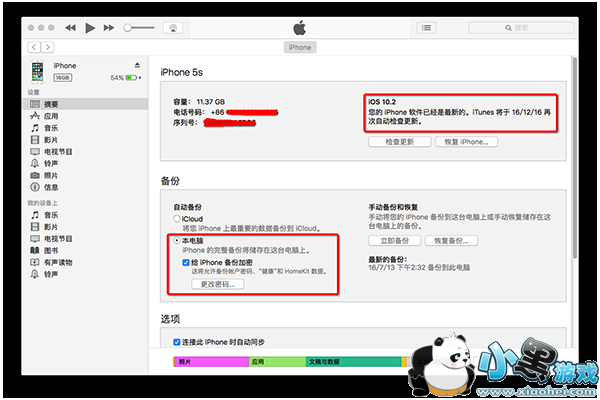Image resolution: width=600 pixels, height=400 pixels.
Task: Select the 本电脑 backup radio button
Action: click(x=177, y=240)
